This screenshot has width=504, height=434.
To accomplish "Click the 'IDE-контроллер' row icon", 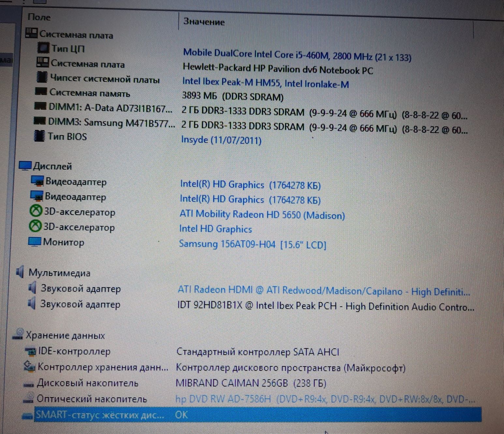I will [x=31, y=351].
